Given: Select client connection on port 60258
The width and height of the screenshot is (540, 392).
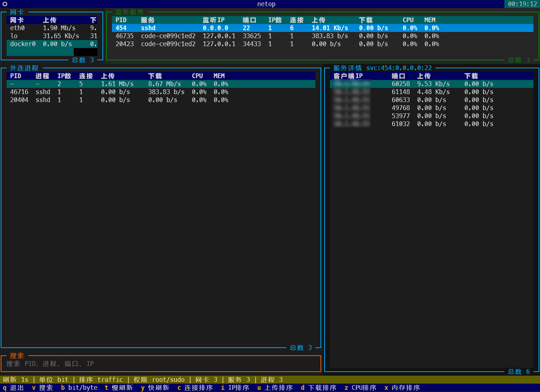Looking at the screenshot, I should pyautogui.click(x=432, y=84).
